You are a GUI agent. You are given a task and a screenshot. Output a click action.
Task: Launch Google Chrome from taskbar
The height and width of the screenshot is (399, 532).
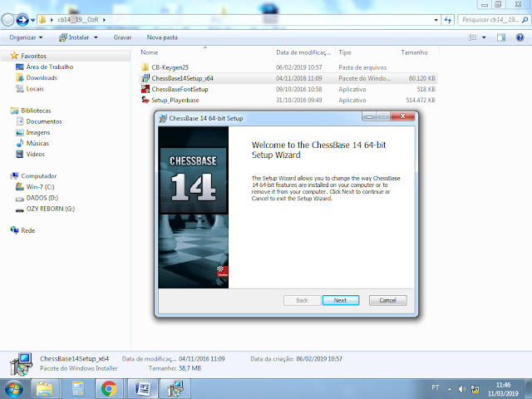pyautogui.click(x=109, y=389)
